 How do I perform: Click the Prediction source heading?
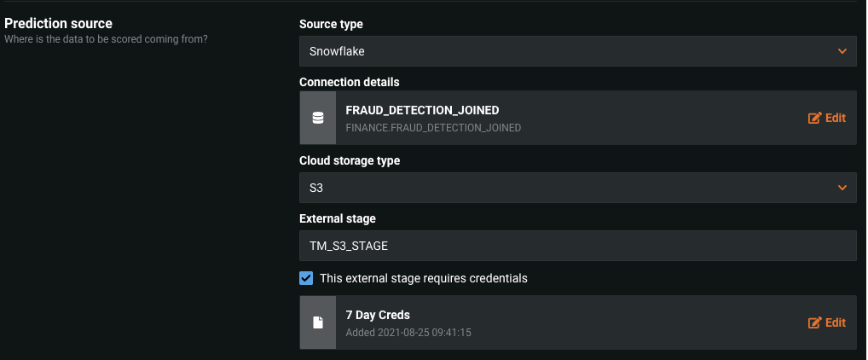(x=58, y=24)
